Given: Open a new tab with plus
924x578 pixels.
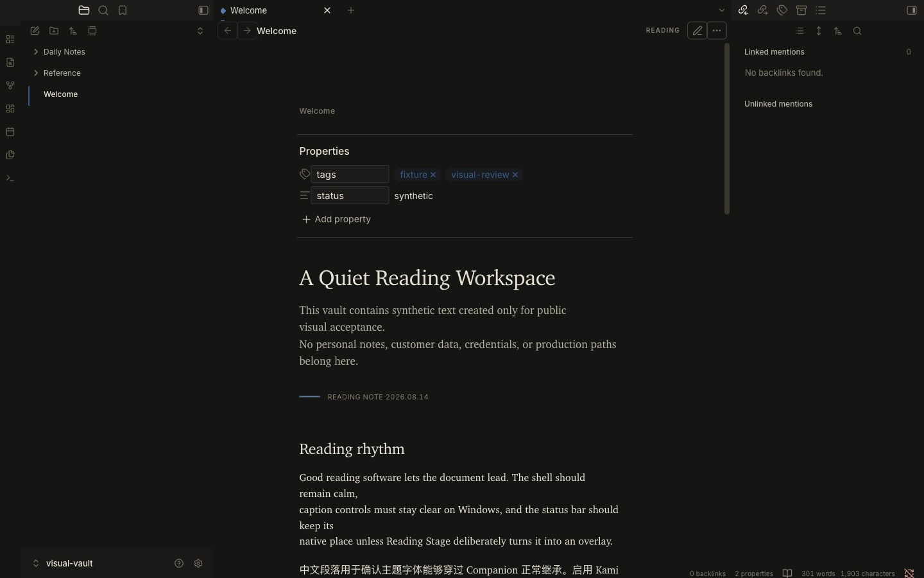Looking at the screenshot, I should (x=351, y=10).
